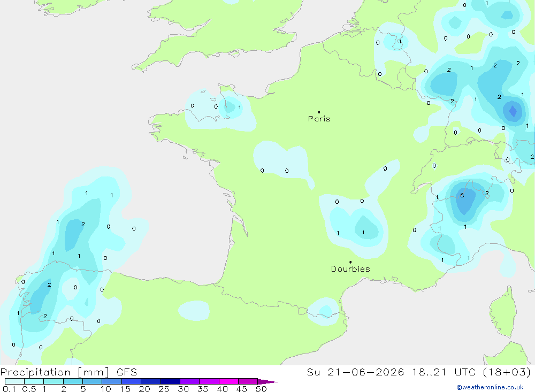The width and height of the screenshot is (535, 392).
Task: Select the 40 mm magenta legend swatch
Action: pyautogui.click(x=228, y=381)
